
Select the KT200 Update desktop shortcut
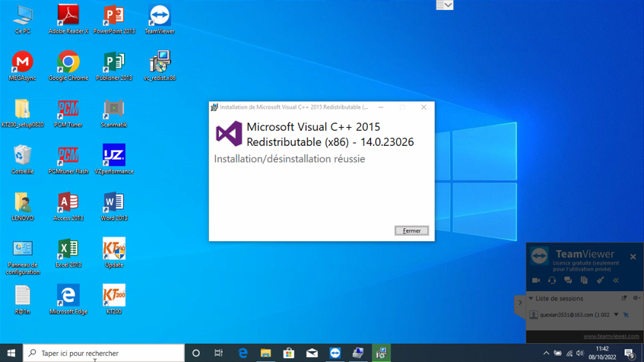tap(114, 253)
